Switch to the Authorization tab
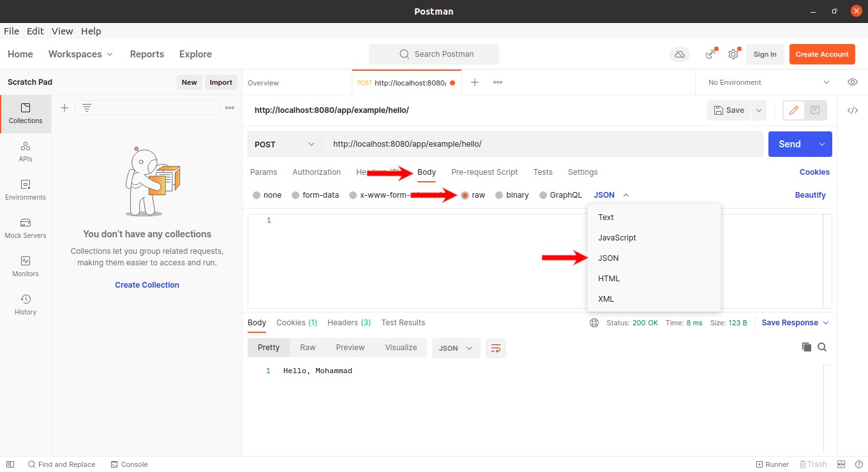868x472 pixels. click(317, 172)
